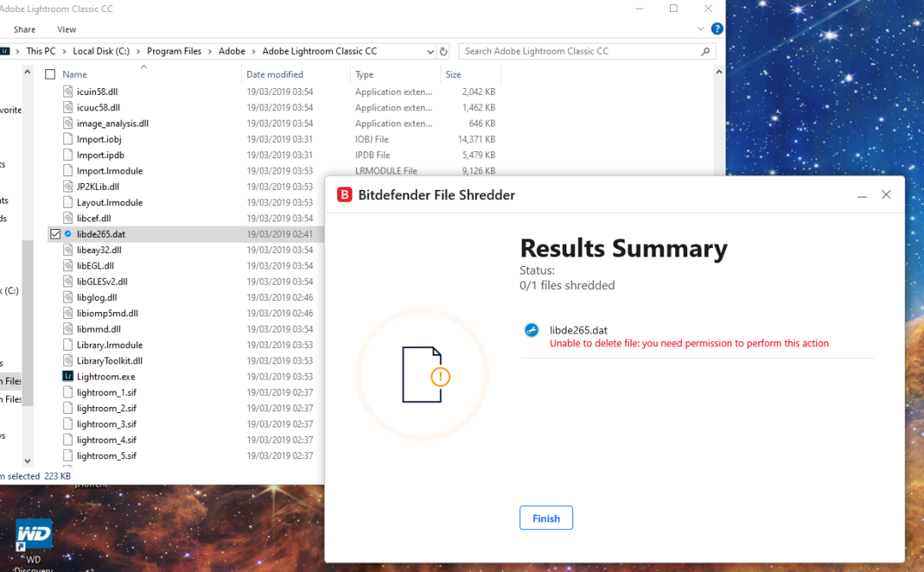Image resolution: width=924 pixels, height=572 pixels.
Task: Uncheck the libde265.dat row checkbox
Action: click(56, 234)
